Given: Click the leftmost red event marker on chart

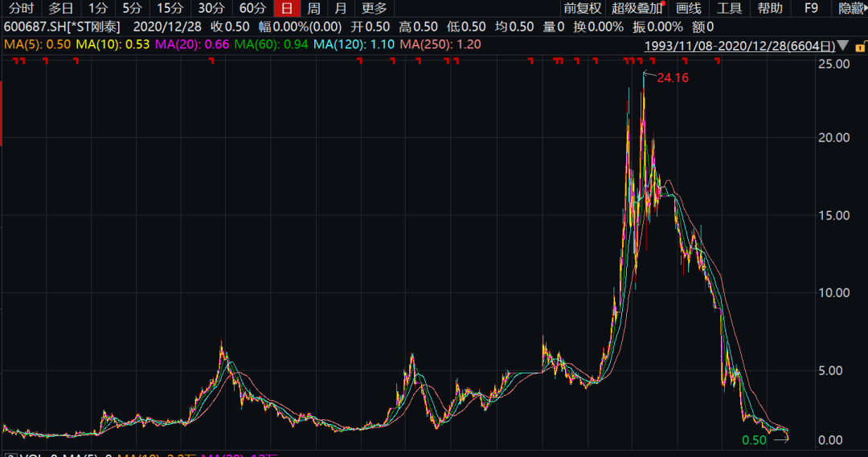Looking at the screenshot, I should pyautogui.click(x=15, y=60).
